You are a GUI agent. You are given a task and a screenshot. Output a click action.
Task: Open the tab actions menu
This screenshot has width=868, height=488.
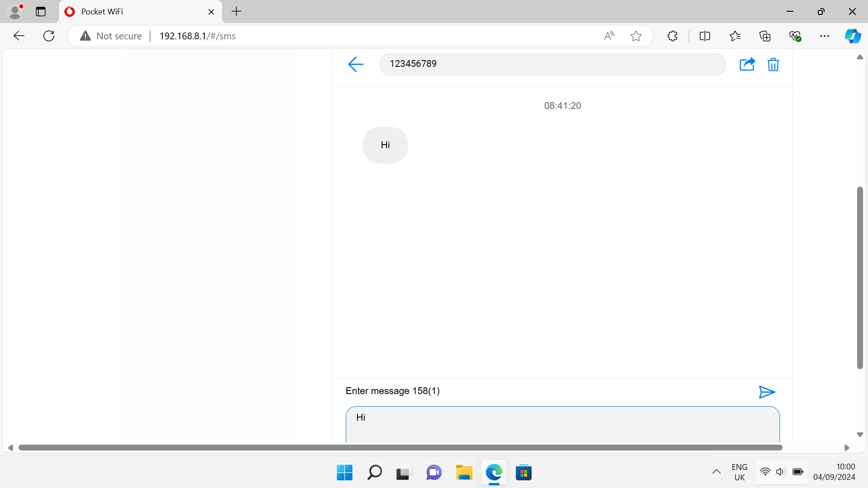[40, 12]
